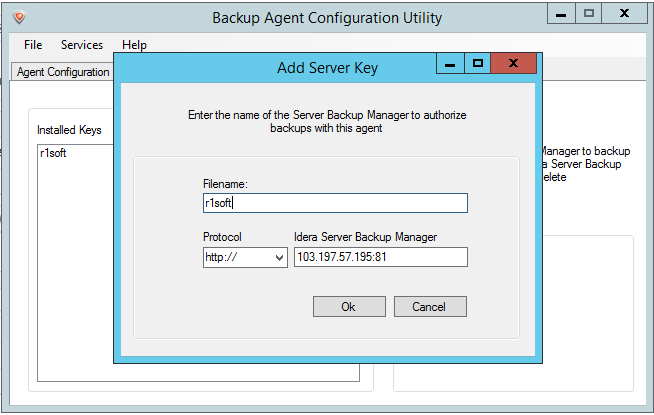This screenshot has height=415, width=654.
Task: Maximize the Add Server Key dialog
Action: tap(478, 65)
